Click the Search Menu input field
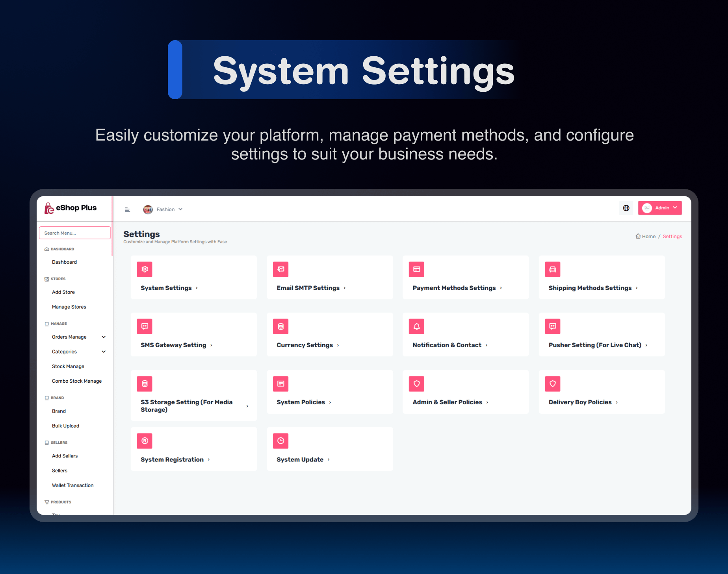728x574 pixels. 75,233
